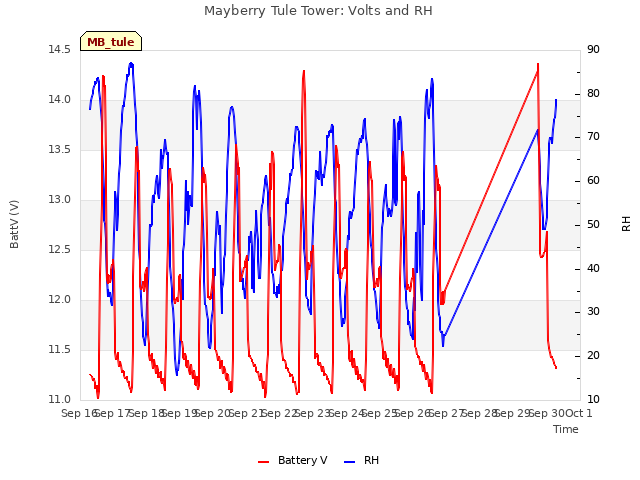Click the 40 tick on RH axis

(x=593, y=269)
